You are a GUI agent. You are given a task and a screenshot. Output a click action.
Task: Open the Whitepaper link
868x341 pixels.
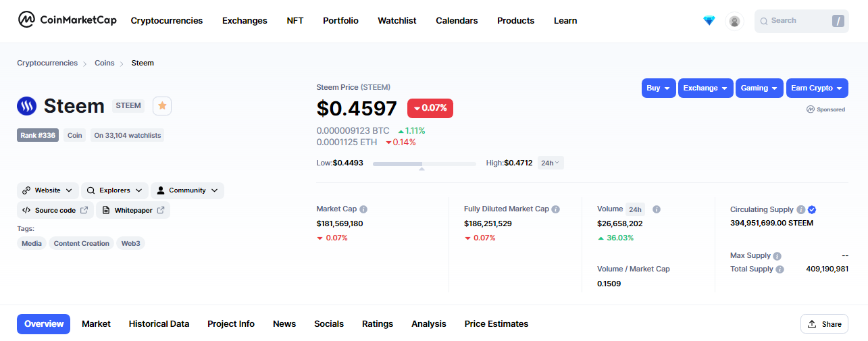point(133,210)
